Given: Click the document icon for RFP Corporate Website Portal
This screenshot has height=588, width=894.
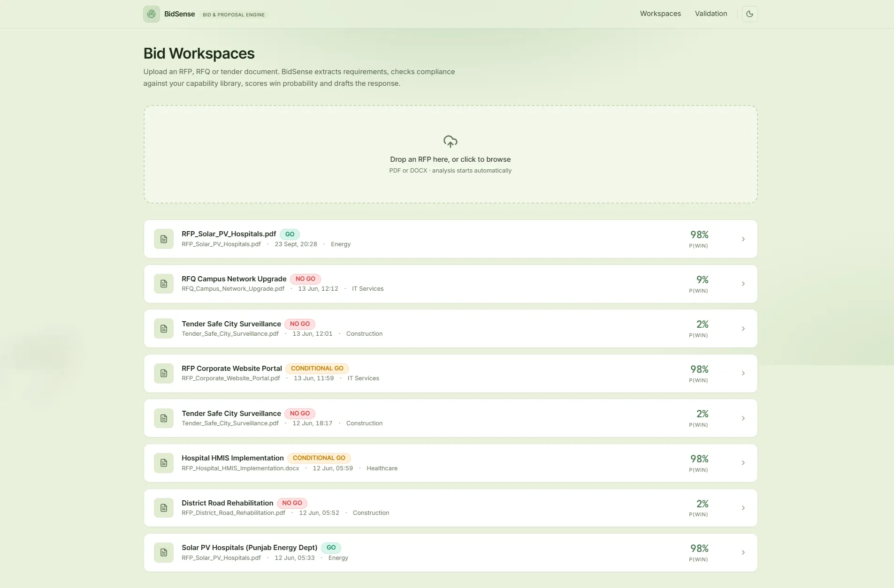Looking at the screenshot, I should 164,373.
